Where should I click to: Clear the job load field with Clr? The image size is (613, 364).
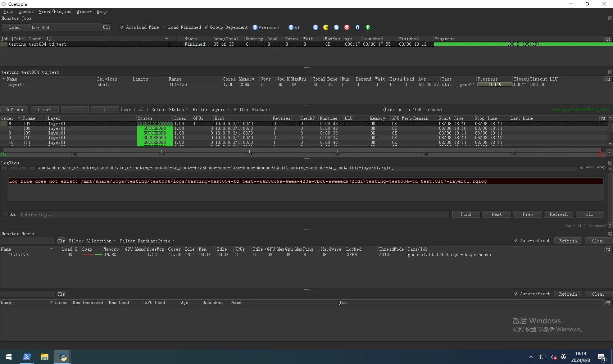tap(107, 27)
